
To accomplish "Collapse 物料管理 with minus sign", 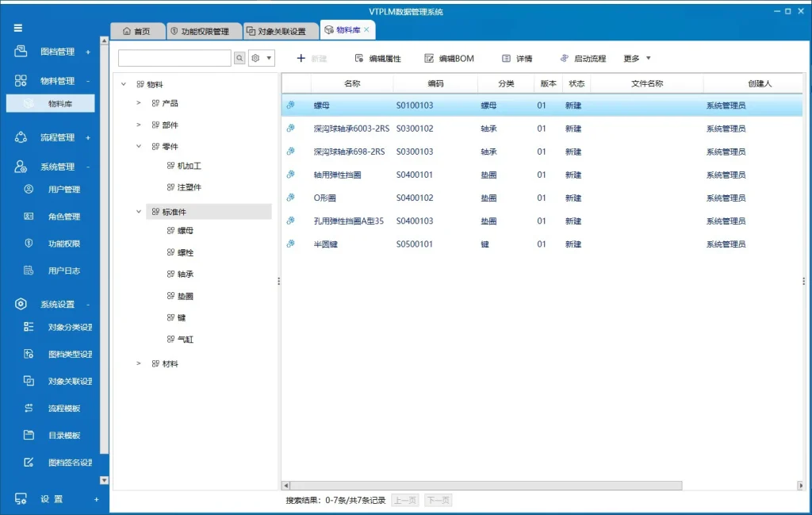I will (x=88, y=81).
